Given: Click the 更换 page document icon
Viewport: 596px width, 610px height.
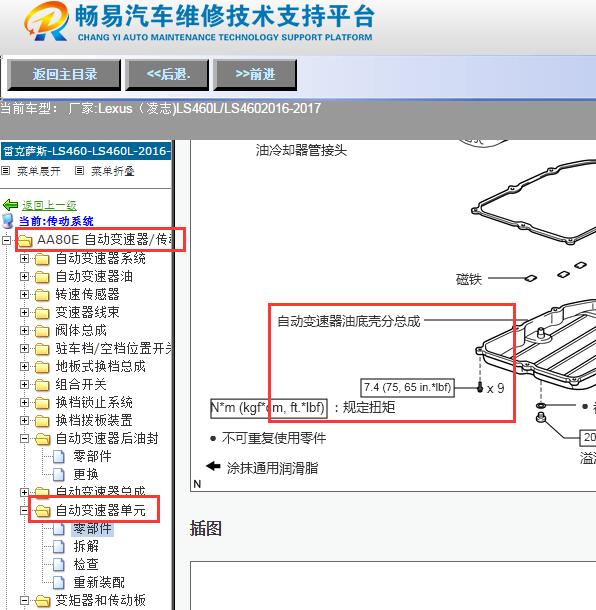Looking at the screenshot, I should pyautogui.click(x=59, y=474).
